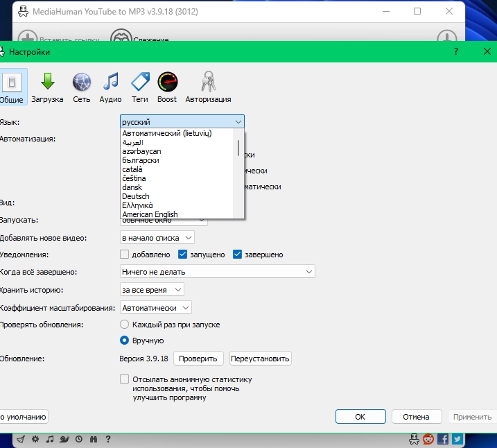Open the Авторизация (keys) settings section
This screenshot has width=497, height=448.
(208, 87)
